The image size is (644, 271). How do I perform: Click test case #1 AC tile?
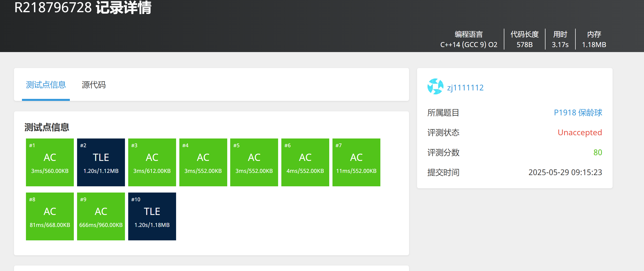click(x=50, y=162)
